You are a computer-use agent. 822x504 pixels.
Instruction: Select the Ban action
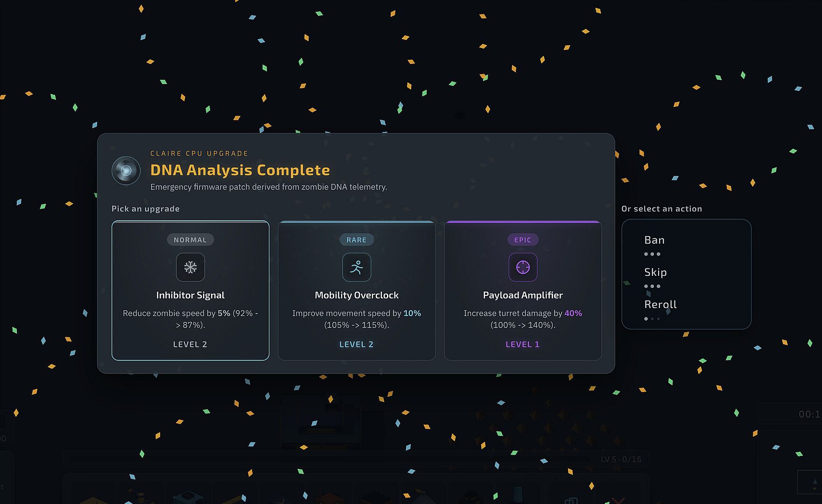point(654,240)
